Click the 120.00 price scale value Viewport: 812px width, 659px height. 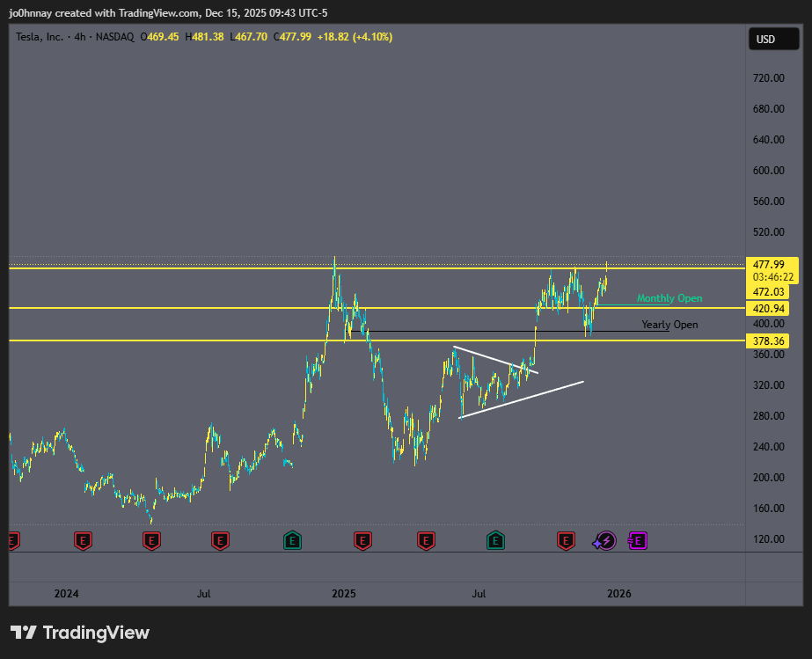[x=769, y=538]
